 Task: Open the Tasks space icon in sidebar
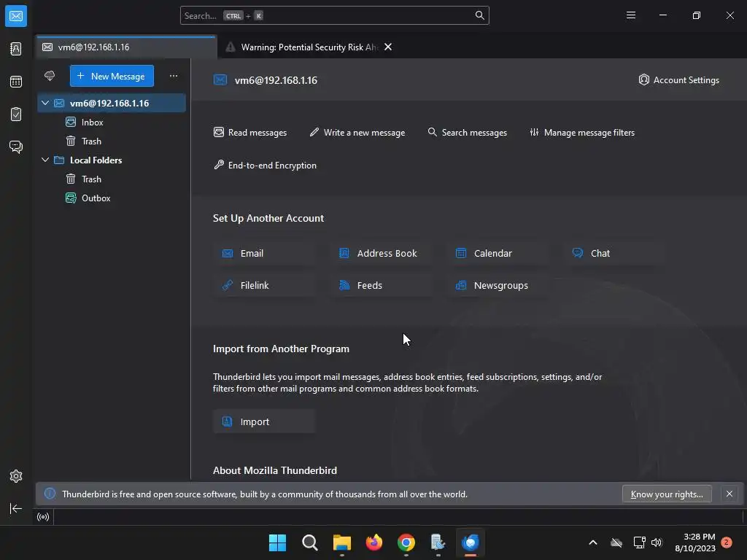click(x=16, y=114)
